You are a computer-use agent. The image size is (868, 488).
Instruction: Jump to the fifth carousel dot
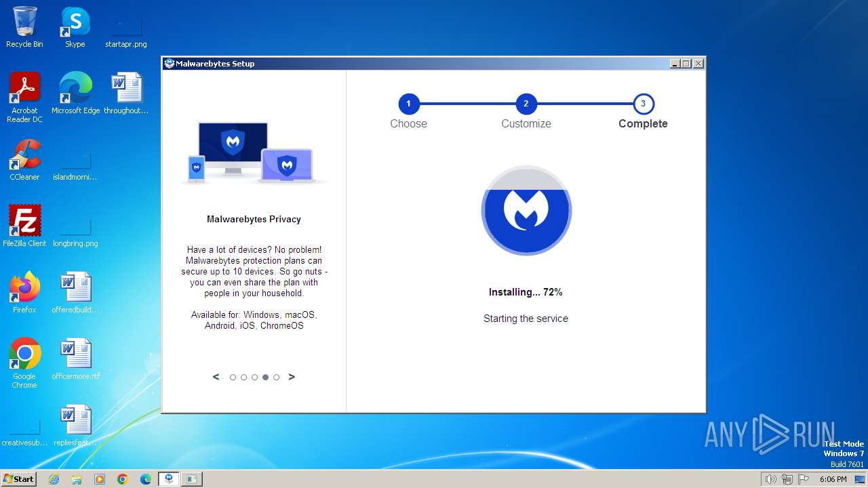pyautogui.click(x=276, y=378)
